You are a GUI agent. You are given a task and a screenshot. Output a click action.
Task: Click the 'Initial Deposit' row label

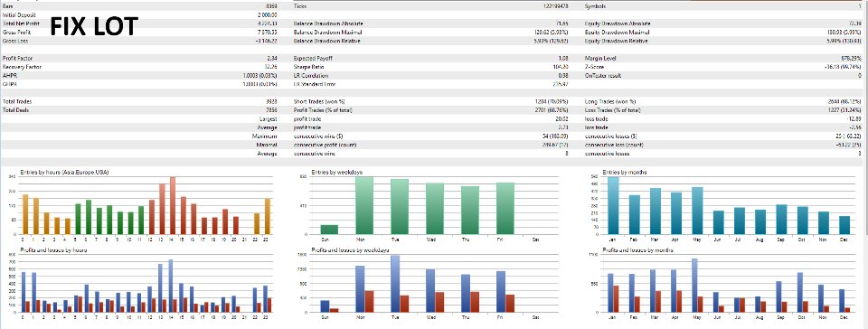19,15
